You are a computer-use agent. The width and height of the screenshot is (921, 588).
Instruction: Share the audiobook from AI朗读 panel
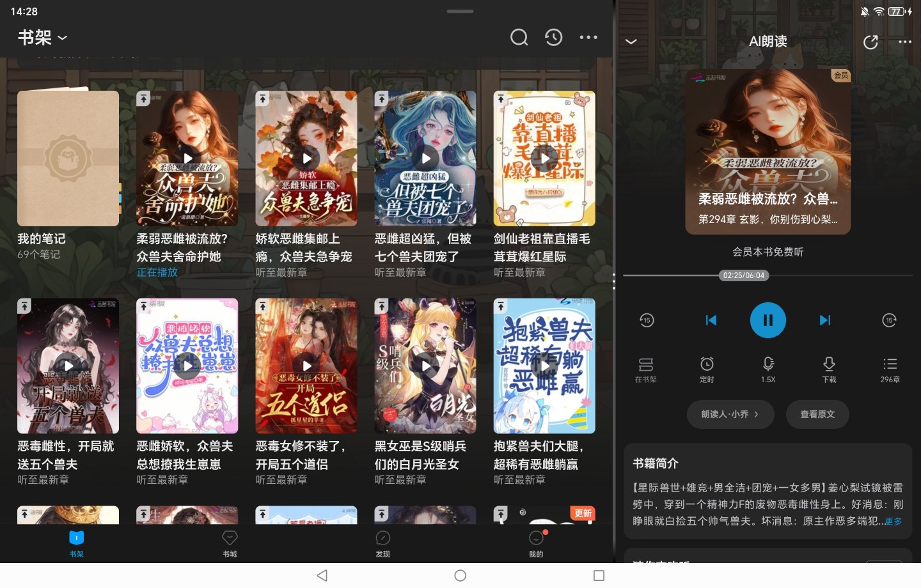[x=870, y=42]
